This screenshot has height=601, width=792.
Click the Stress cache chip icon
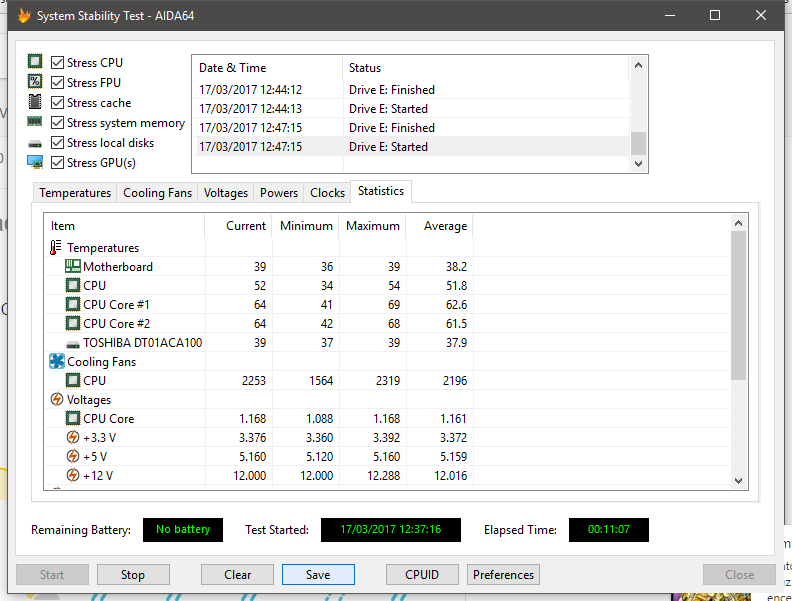coord(35,102)
